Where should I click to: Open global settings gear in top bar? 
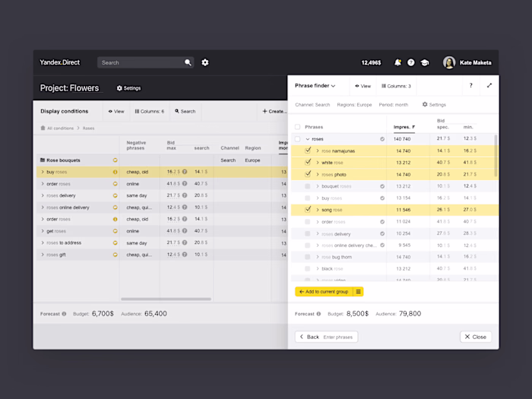[205, 62]
